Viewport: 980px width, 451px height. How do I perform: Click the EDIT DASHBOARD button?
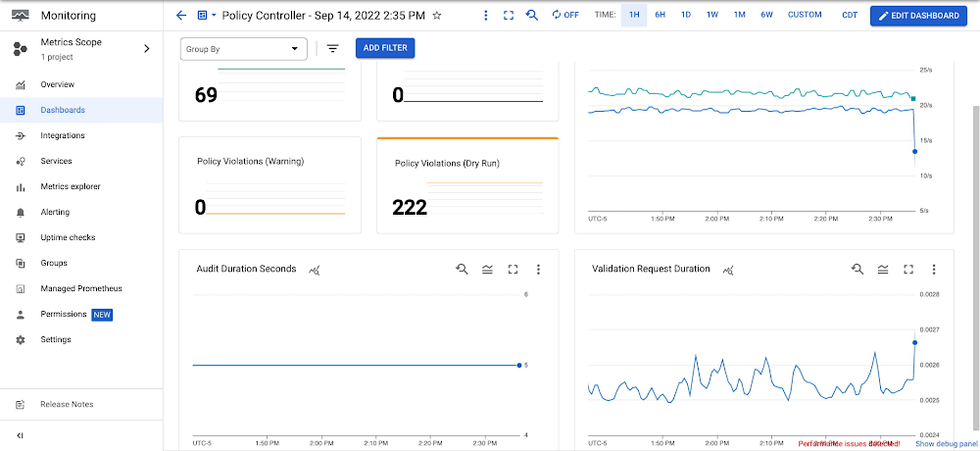tap(919, 16)
